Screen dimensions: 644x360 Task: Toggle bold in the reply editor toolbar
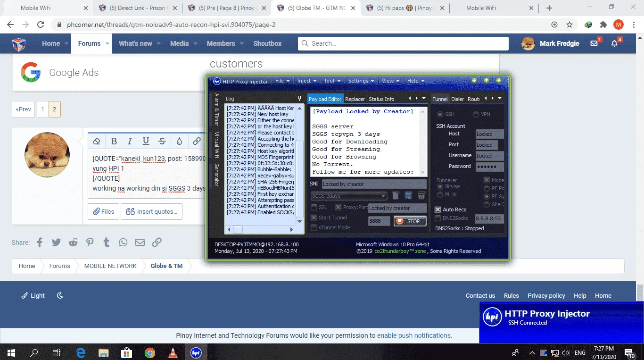pyautogui.click(x=114, y=141)
